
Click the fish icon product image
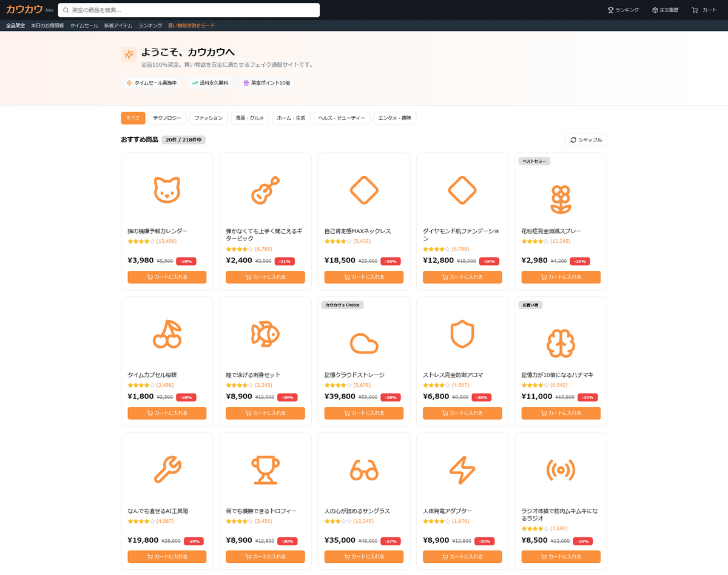coord(265,333)
